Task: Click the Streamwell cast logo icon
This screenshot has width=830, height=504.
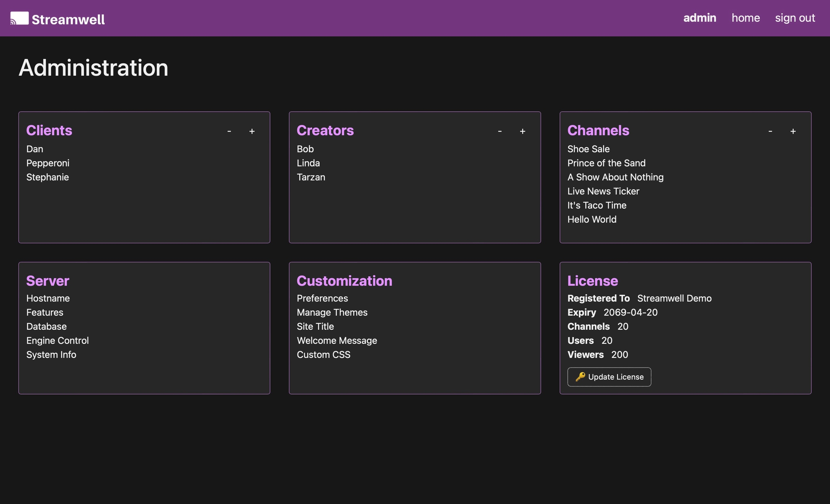Action: click(x=19, y=18)
